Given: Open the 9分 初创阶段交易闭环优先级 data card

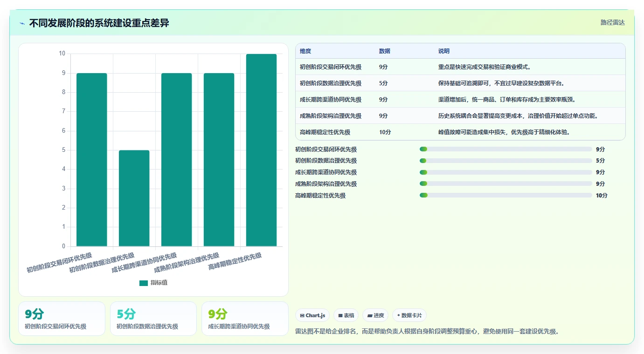Looking at the screenshot, I should click(x=62, y=319).
